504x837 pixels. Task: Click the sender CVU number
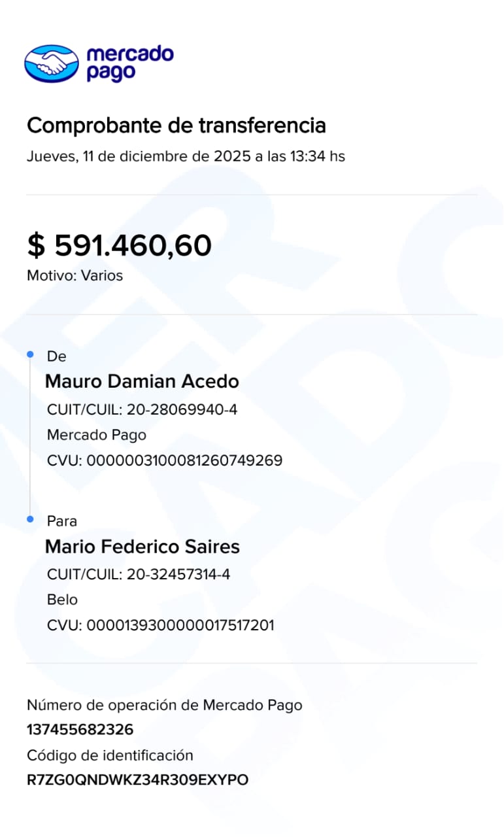click(165, 460)
